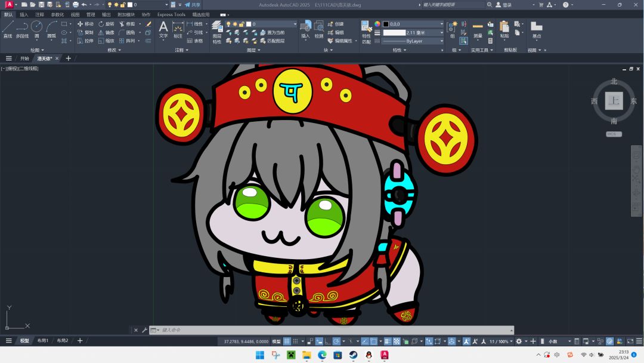Viewport: 644px width, 363px height.
Task: Click 匹配图层 (Match Layer) button
Action: tap(272, 41)
